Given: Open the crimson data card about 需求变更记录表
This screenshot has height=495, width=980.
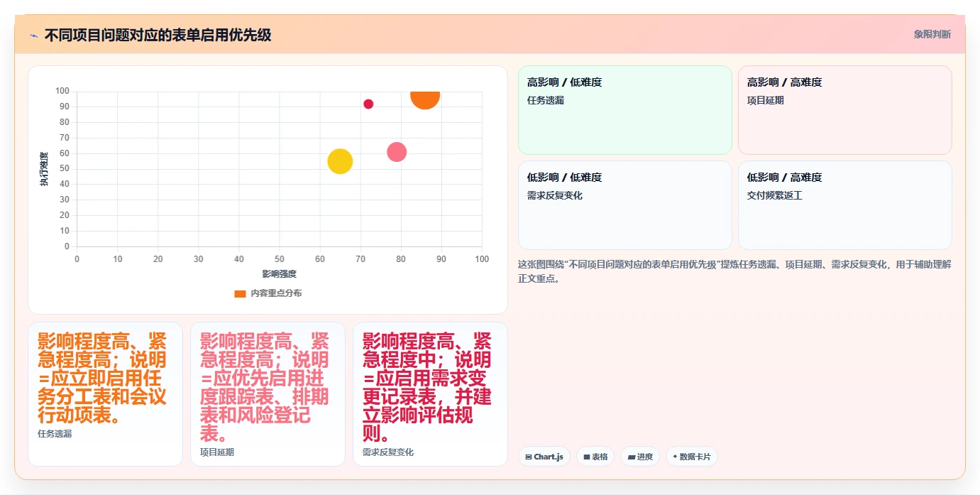Looking at the screenshot, I should click(x=430, y=394).
